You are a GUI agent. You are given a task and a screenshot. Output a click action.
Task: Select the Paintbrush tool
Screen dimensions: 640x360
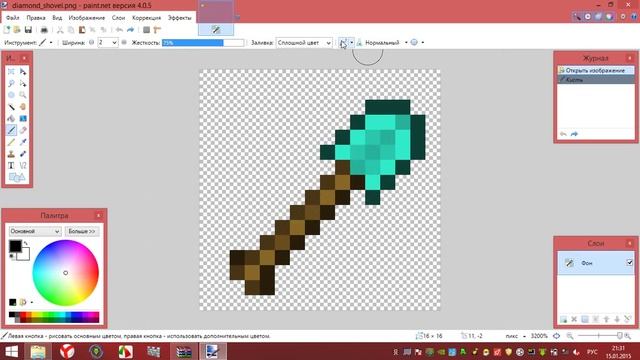[x=11, y=131]
